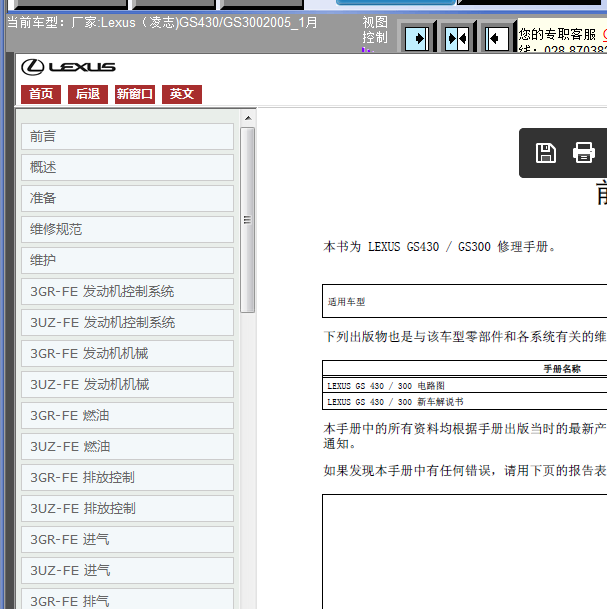Viewport: 607px width, 609px height.
Task: Open 3UZ-FE 进气 section
Action: click(x=127, y=571)
